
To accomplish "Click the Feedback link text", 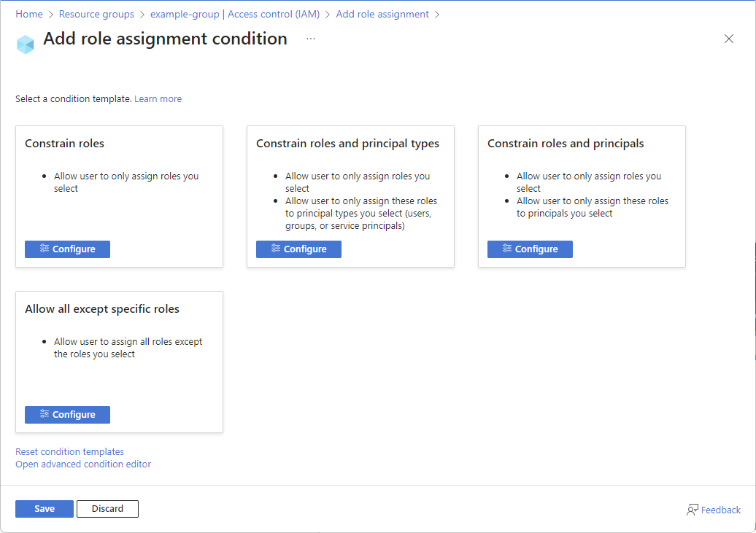I will 720,510.
